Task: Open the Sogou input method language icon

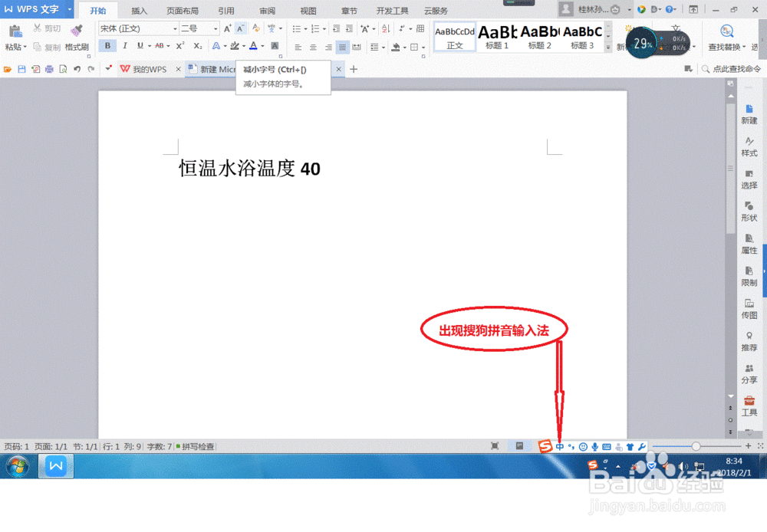Action: 560,446
